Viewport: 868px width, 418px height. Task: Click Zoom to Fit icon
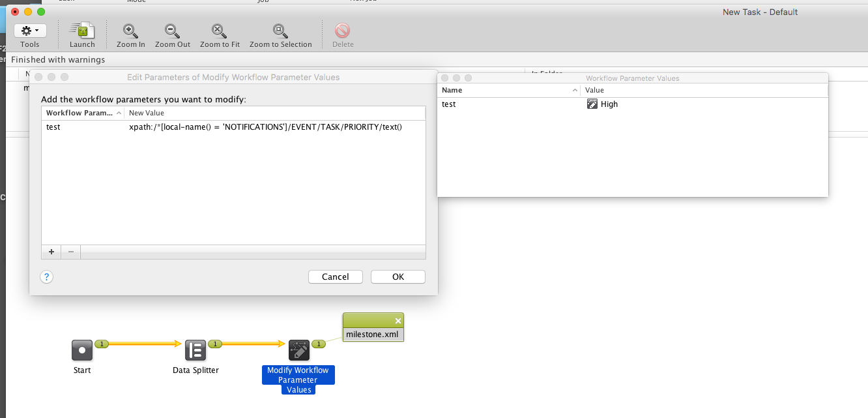(220, 30)
